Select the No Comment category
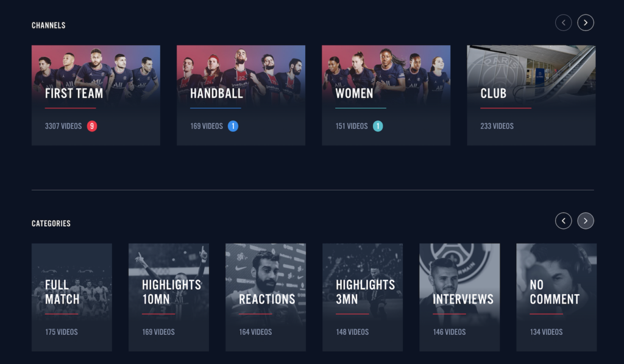Viewport: 624px width, 364px height. (x=556, y=297)
